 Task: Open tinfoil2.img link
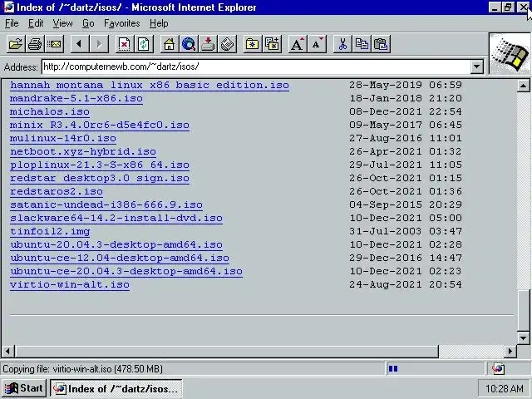point(50,231)
